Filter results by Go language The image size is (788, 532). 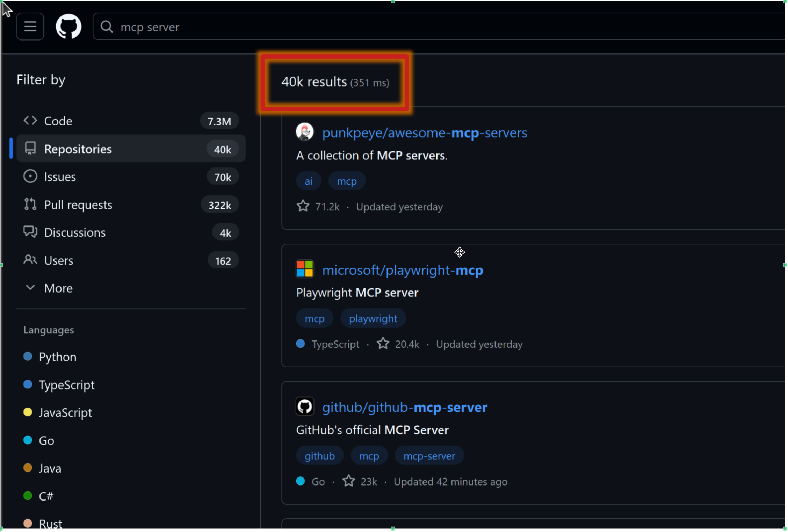(x=46, y=440)
